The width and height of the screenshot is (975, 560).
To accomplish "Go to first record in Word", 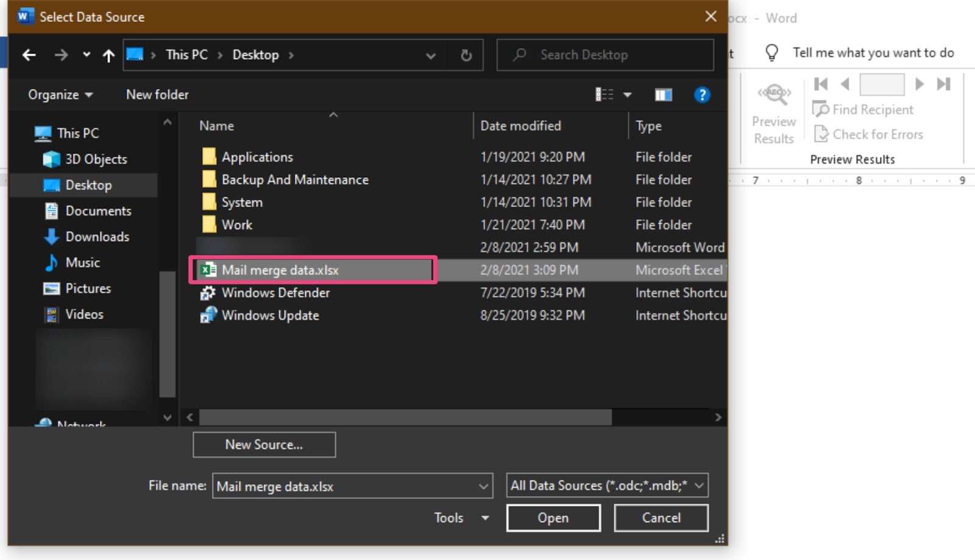I will 821,84.
